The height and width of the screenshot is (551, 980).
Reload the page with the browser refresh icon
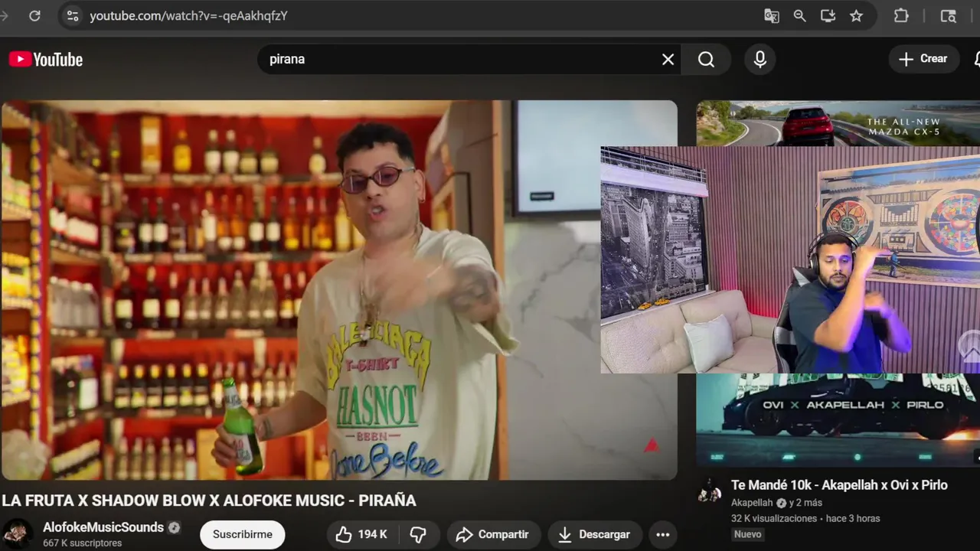[x=34, y=15]
